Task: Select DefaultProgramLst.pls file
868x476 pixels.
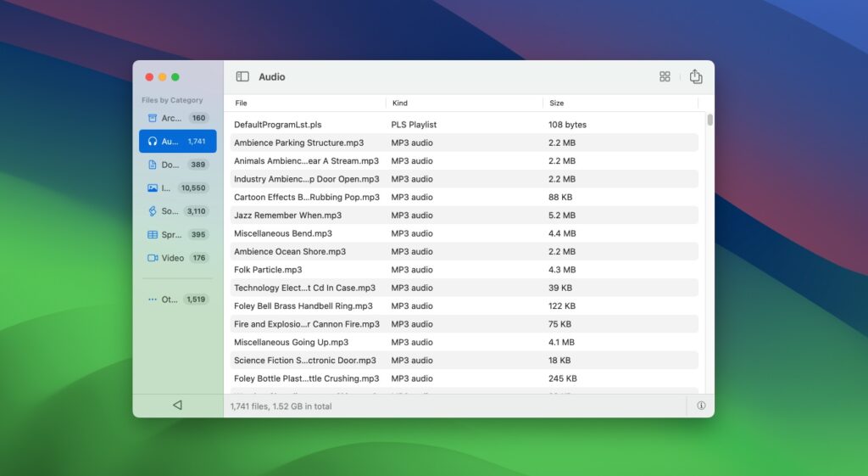Action: [277, 125]
